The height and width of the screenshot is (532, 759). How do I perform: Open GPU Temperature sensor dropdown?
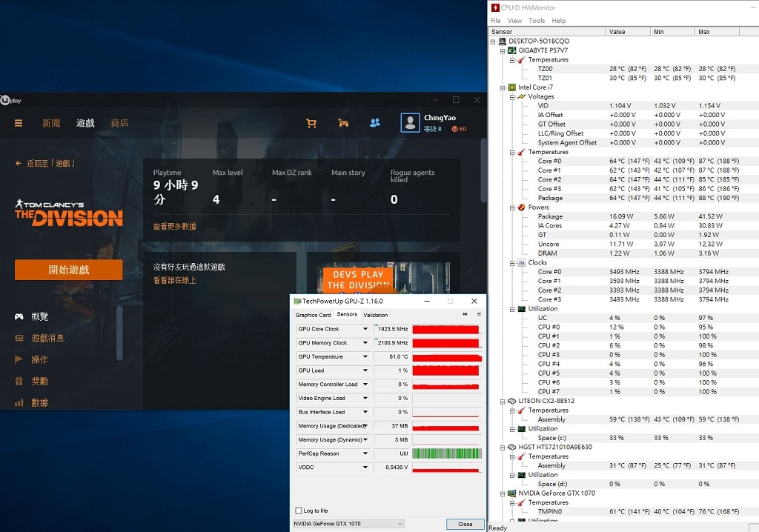(x=365, y=356)
